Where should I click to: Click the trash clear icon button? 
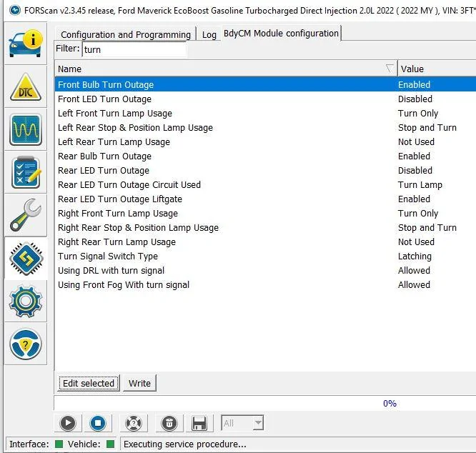pos(169,423)
